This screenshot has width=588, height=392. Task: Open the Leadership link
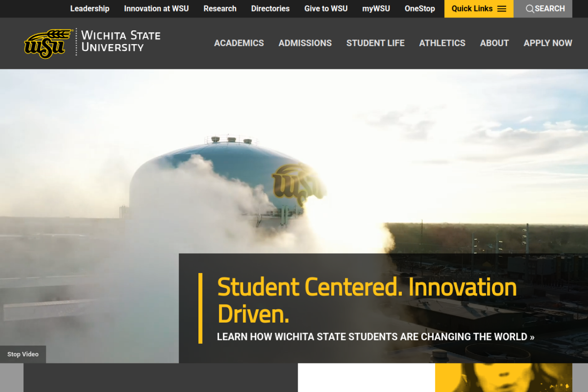pos(90,9)
